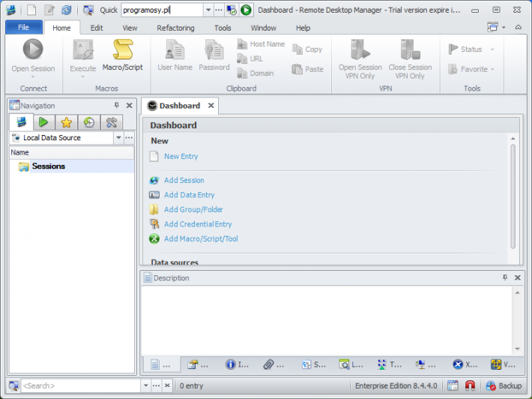Viewport: 532px width, 399px height.
Task: Click the Open Session ribbon button
Action: point(33,58)
